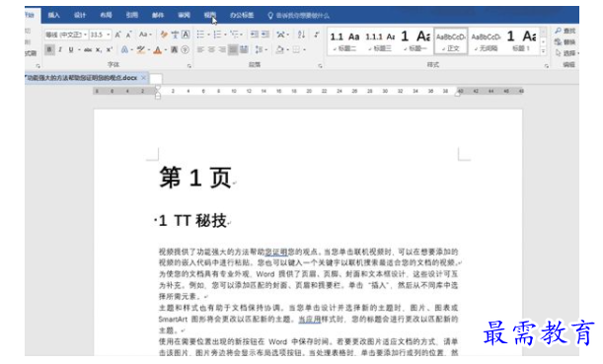The height and width of the screenshot is (364, 603).
Task: Increase paragraph indent
Action: tap(264, 35)
